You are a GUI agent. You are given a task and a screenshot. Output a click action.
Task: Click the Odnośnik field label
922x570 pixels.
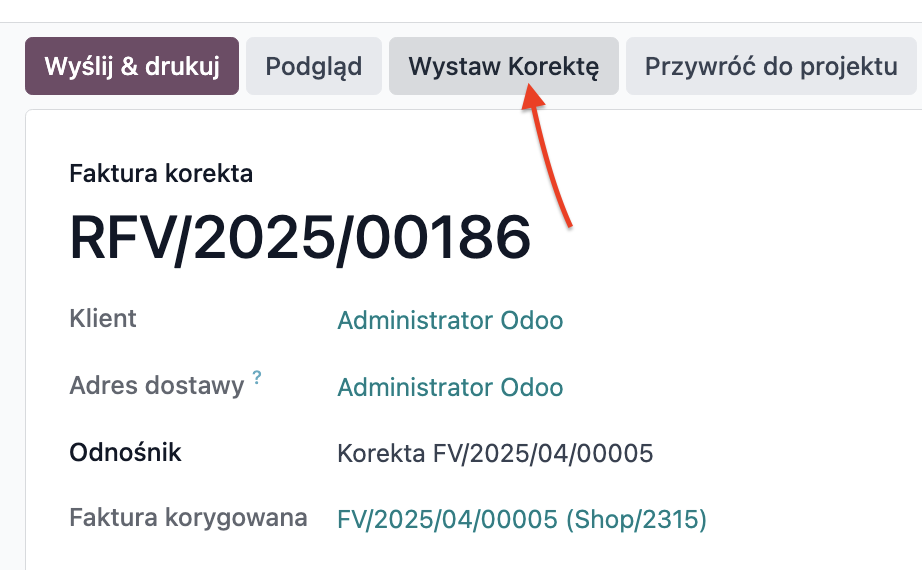[x=125, y=452]
